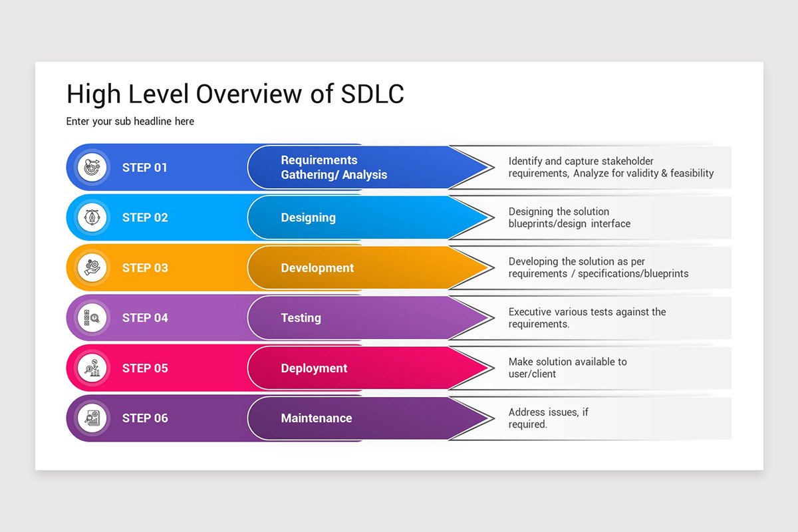
Task: Click the hand-with-gears icon on STEP 03
Action: pyautogui.click(x=91, y=267)
